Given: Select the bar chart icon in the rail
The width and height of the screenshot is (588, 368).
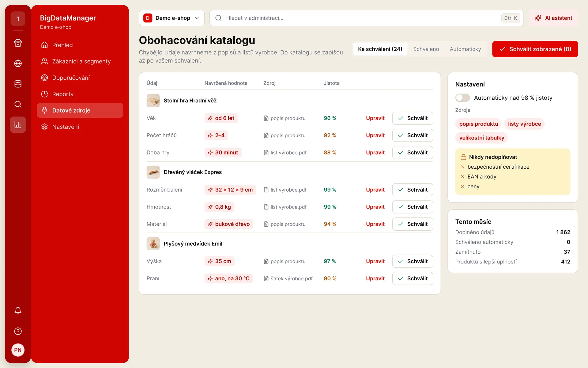Looking at the screenshot, I should pyautogui.click(x=18, y=125).
